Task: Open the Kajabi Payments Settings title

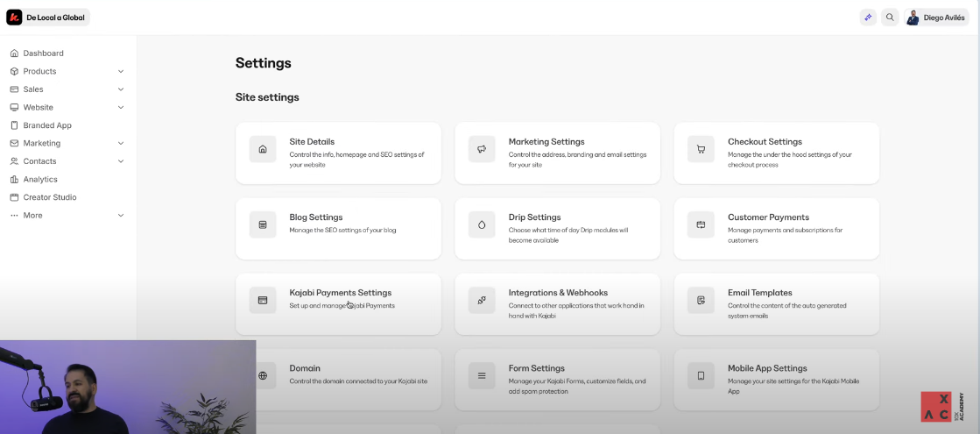Action: click(x=340, y=293)
